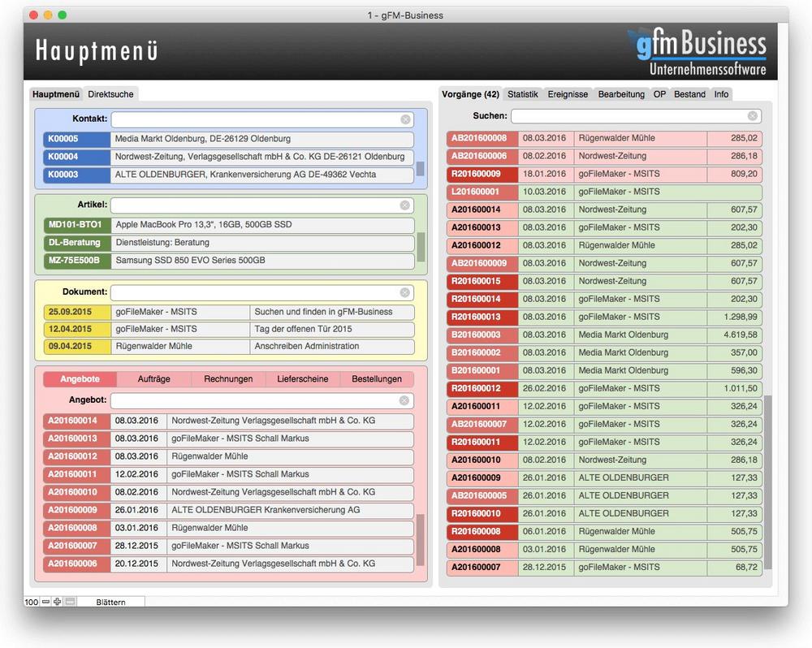This screenshot has width=812, height=648.
Task: Show the Bearbeitung tab
Action: click(x=621, y=94)
